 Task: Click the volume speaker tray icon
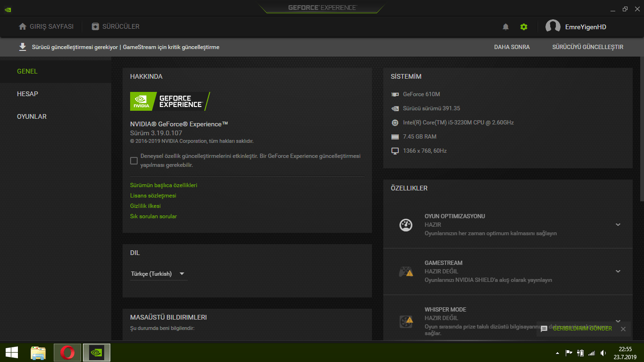pyautogui.click(x=603, y=353)
